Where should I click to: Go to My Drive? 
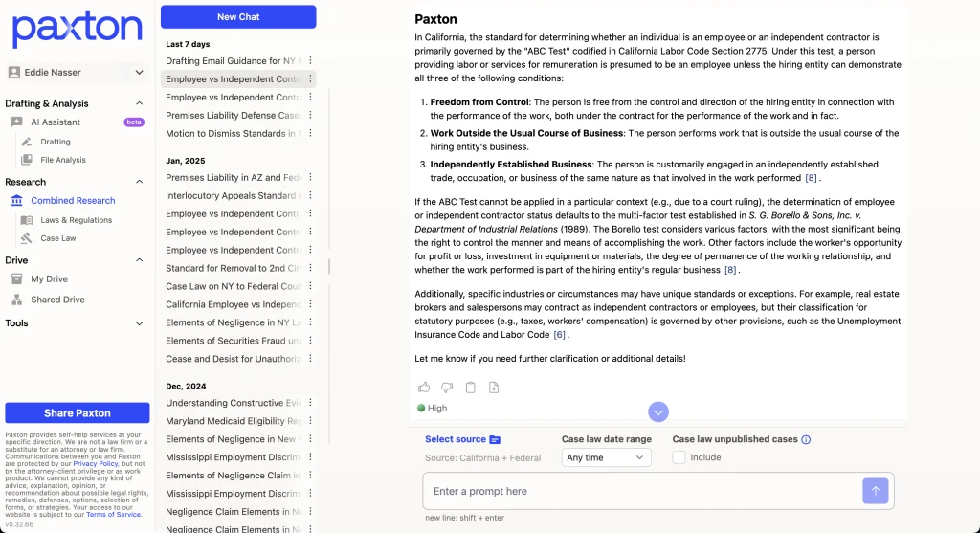click(x=50, y=279)
